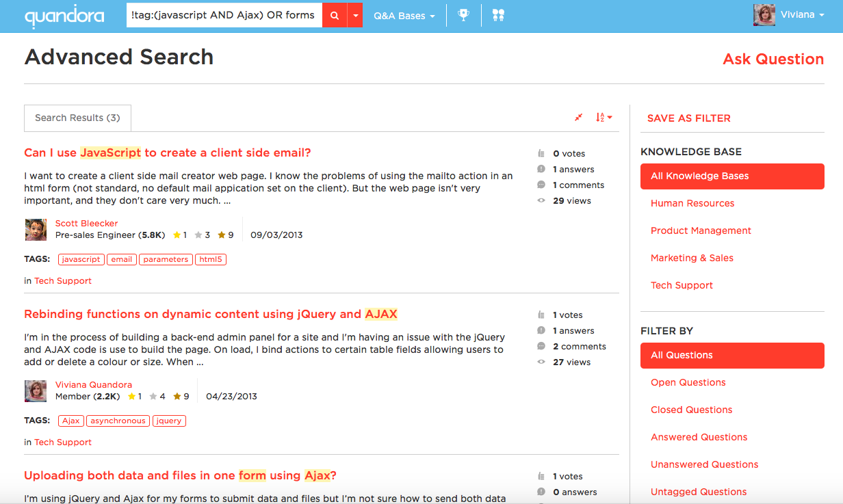The height and width of the screenshot is (504, 843).
Task: Click the Advanced Search heading
Action: point(119,57)
